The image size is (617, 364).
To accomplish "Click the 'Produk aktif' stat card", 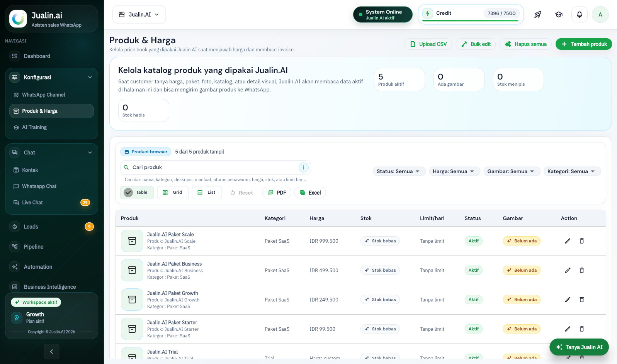I will 399,80.
